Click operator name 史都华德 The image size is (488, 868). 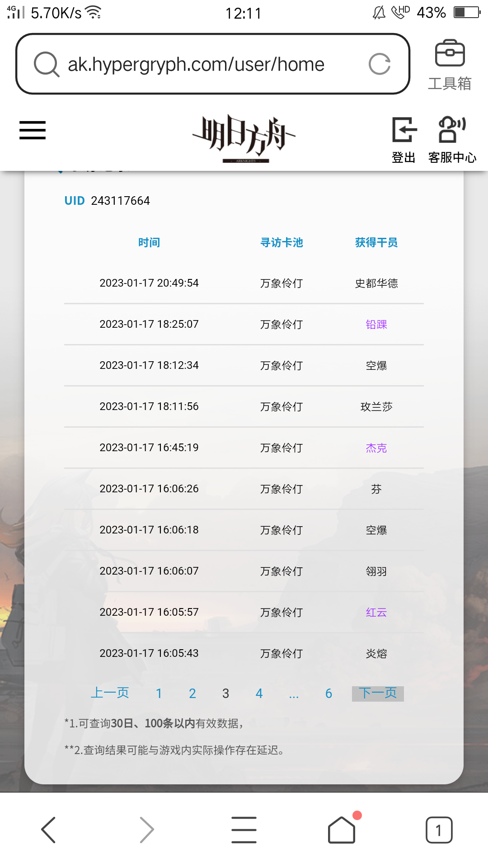(x=376, y=283)
